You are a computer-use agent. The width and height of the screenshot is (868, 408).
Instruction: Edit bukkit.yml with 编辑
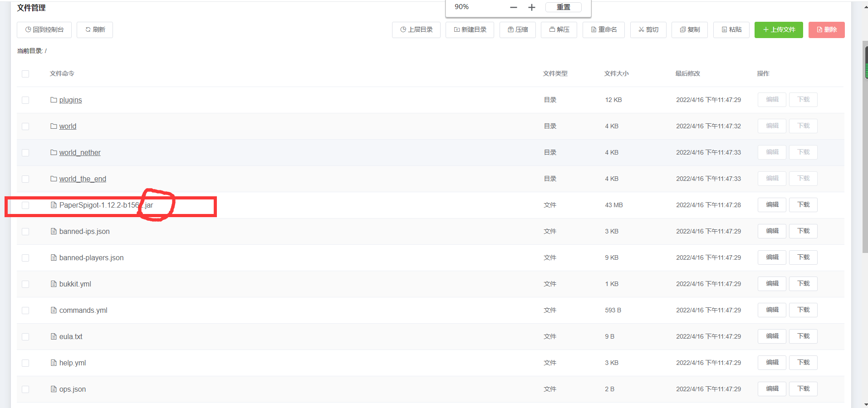click(x=772, y=284)
